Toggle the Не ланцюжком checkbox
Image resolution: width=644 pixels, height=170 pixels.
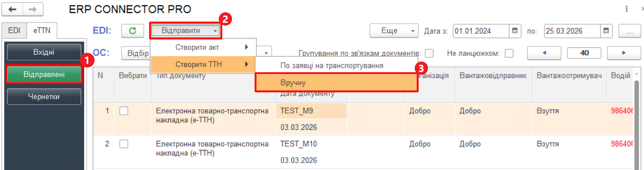(x=509, y=53)
